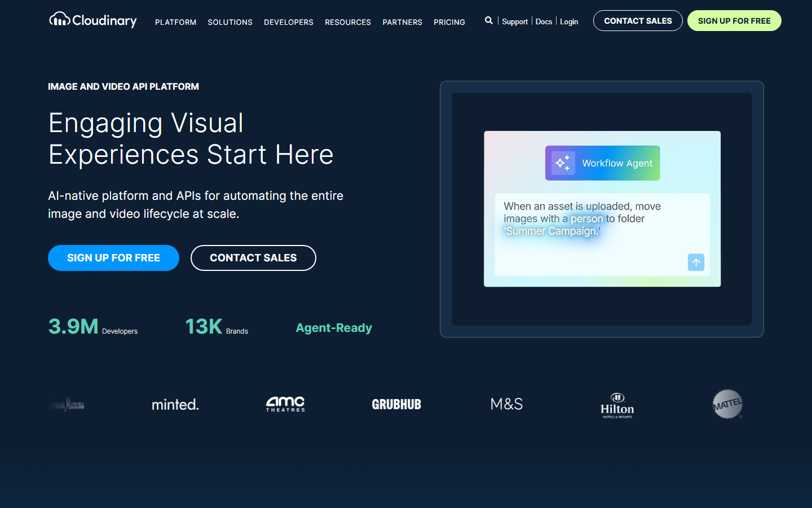Image resolution: width=812 pixels, height=508 pixels.
Task: Go to the Pricing page
Action: (x=449, y=22)
